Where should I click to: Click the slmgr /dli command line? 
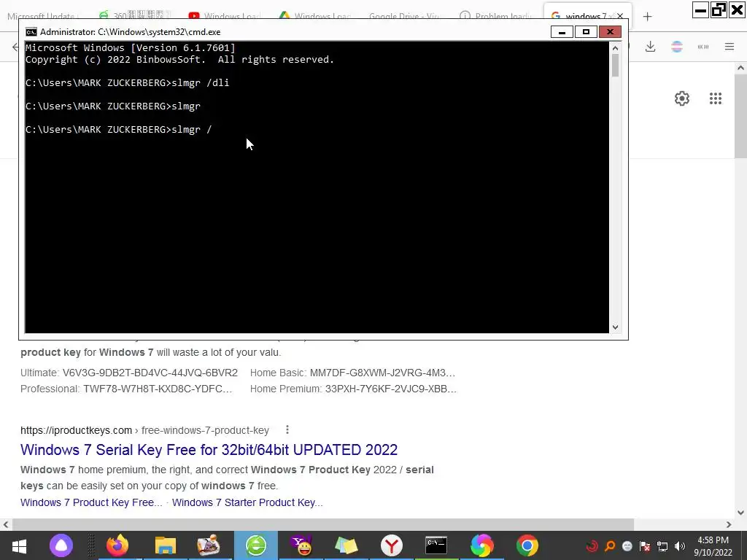coord(127,83)
